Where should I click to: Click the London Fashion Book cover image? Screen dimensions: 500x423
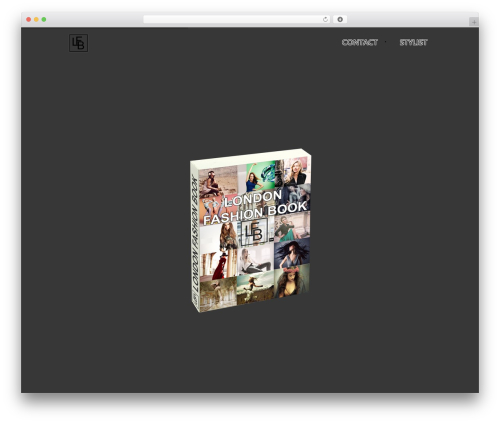(x=251, y=231)
